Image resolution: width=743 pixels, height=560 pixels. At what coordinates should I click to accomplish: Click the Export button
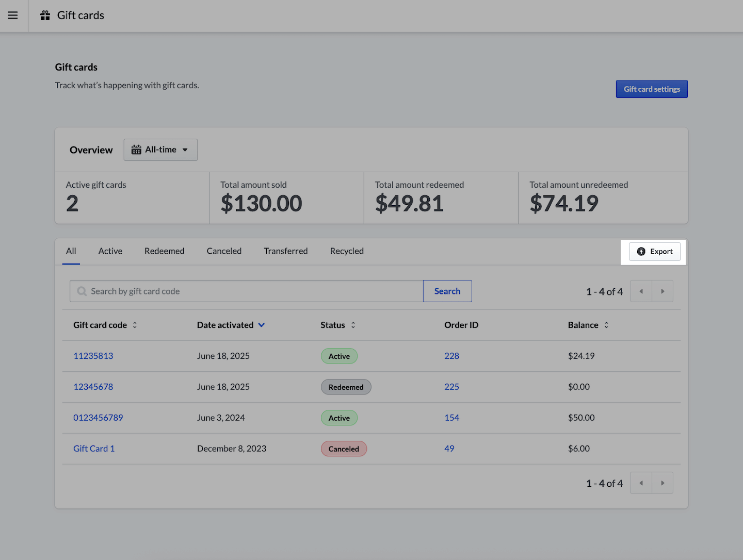(x=654, y=252)
